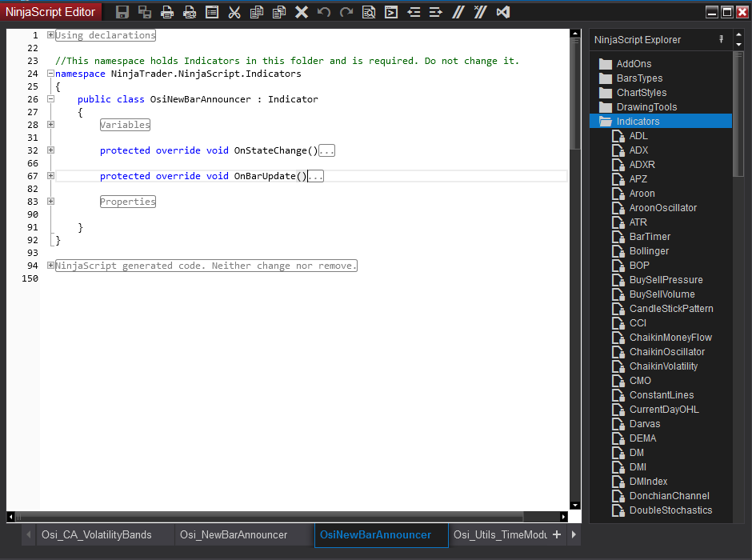The image size is (752, 560).
Task: Click the Save icon in the toolbar
Action: [x=122, y=12]
